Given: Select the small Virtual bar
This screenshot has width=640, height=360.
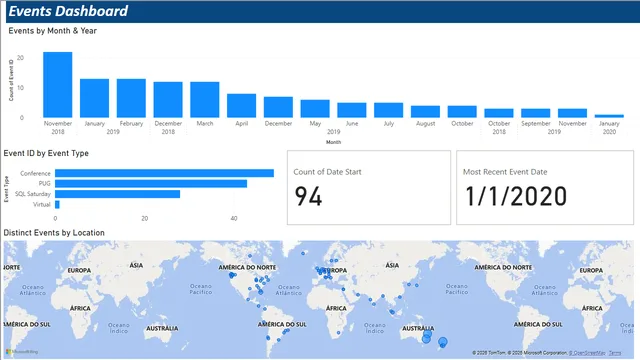Looking at the screenshot, I should pos(57,204).
